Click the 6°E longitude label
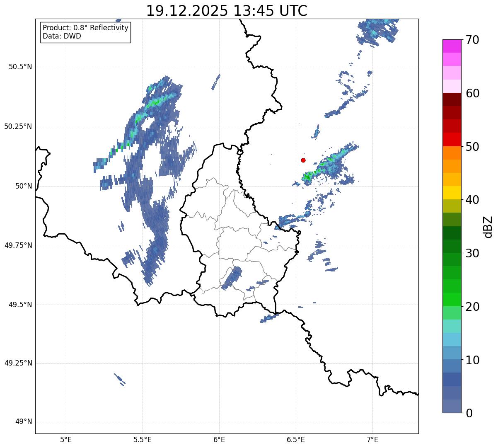The height and width of the screenshot is (448, 498). [x=219, y=439]
